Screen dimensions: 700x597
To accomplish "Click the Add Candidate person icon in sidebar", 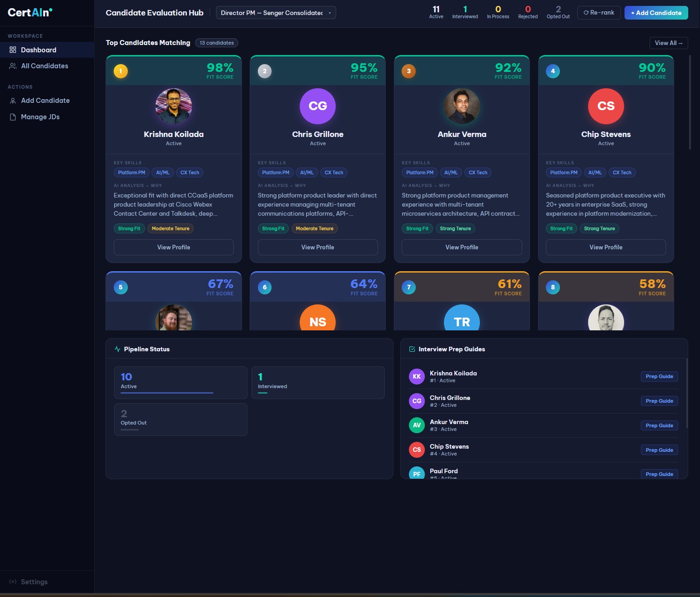I will click(x=13, y=101).
